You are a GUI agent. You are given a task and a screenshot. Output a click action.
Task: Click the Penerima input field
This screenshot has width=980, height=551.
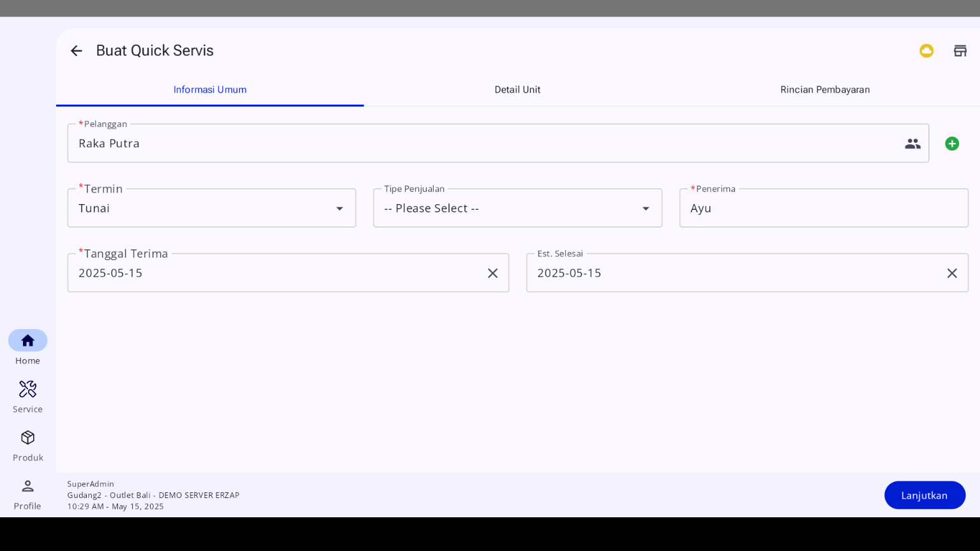pyautogui.click(x=824, y=208)
